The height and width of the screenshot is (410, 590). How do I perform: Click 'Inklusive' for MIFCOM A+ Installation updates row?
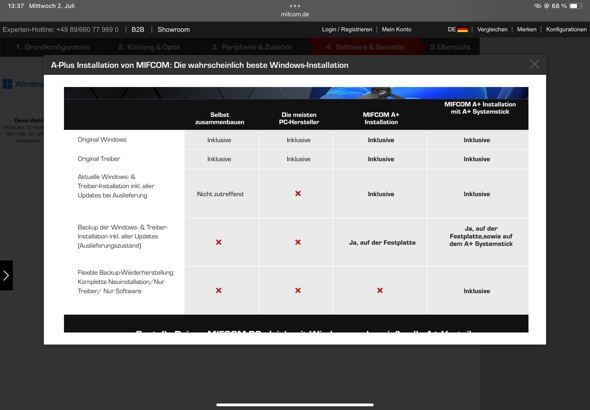381,194
